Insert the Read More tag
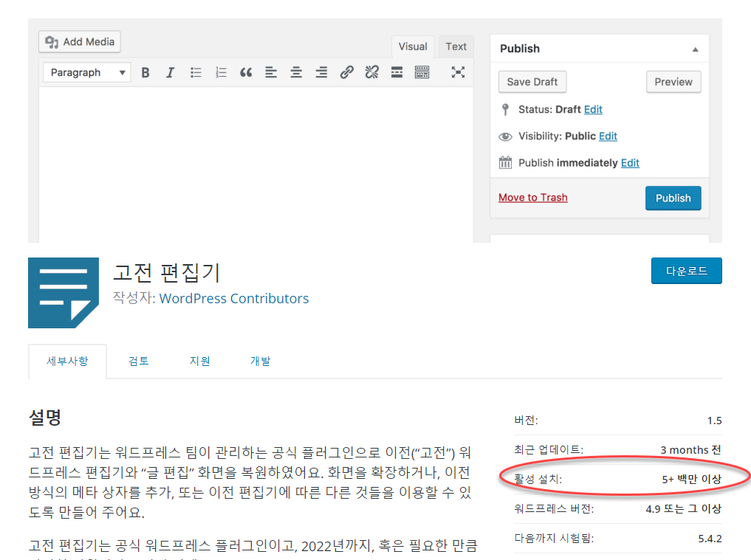 397,72
